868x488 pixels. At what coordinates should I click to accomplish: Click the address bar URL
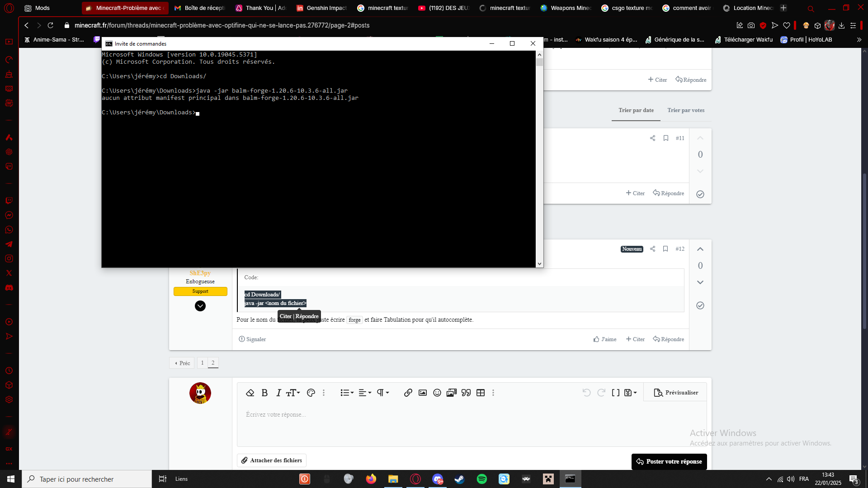(222, 25)
